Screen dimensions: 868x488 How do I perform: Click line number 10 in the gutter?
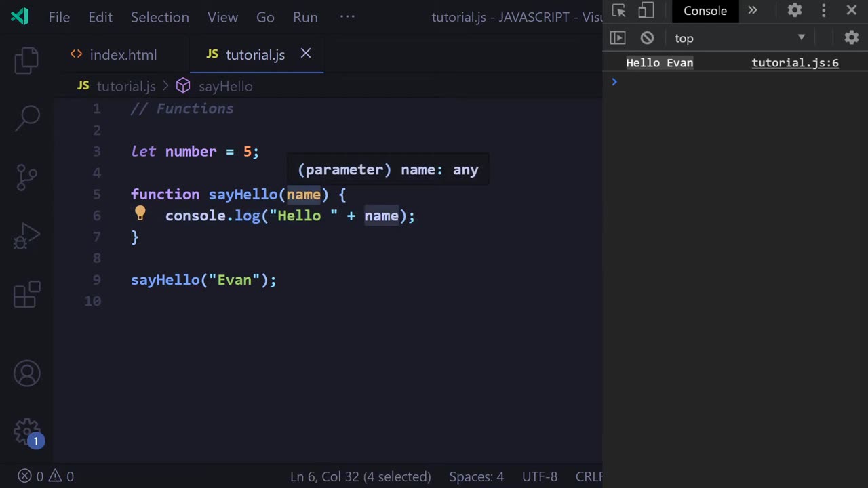93,301
